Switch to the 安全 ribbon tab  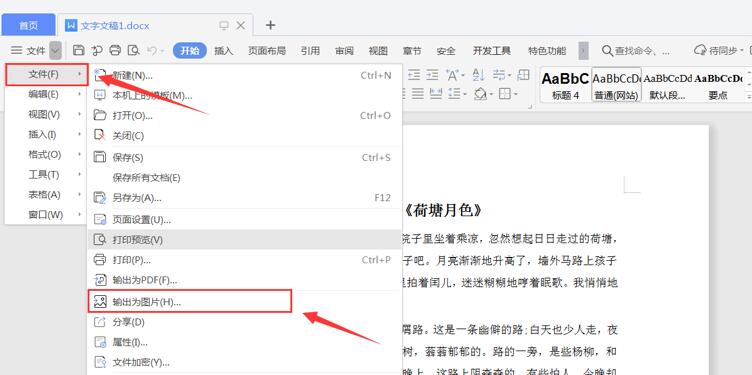click(446, 51)
